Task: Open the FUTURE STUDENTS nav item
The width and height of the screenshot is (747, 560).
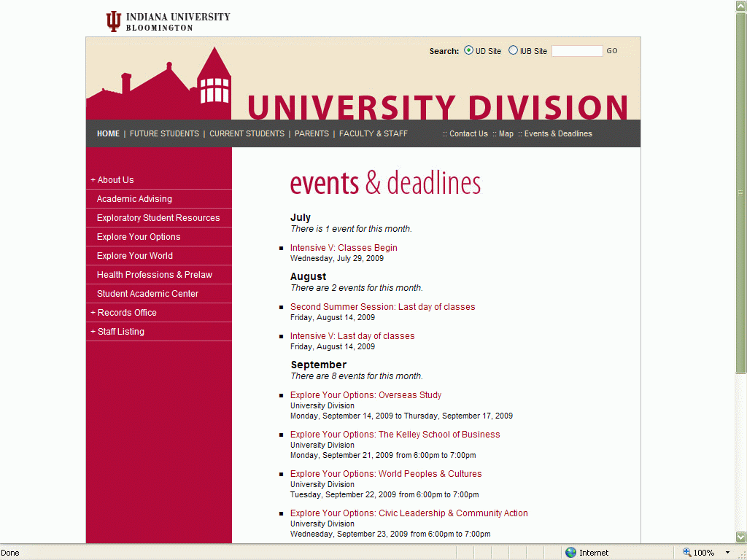Action: [164, 134]
